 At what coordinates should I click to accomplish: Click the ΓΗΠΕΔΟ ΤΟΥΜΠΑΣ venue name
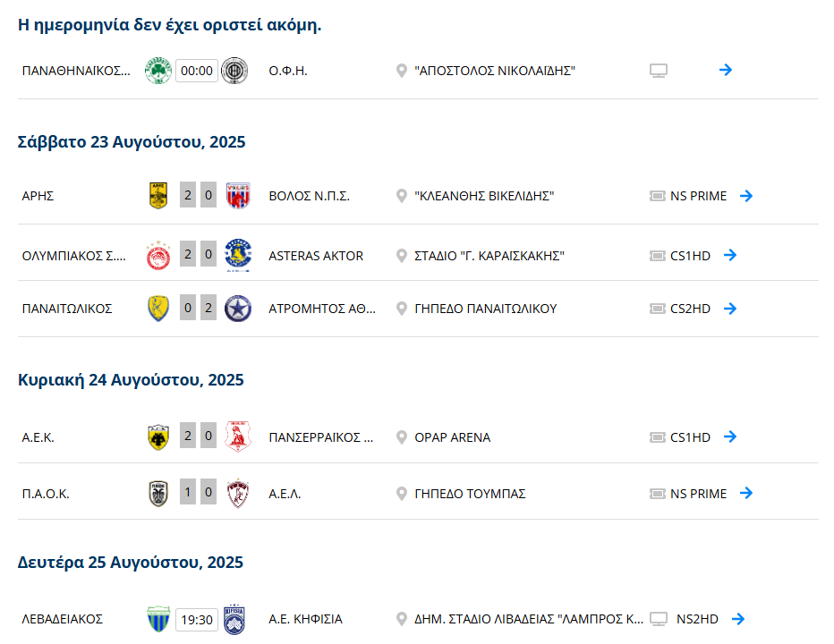470,494
